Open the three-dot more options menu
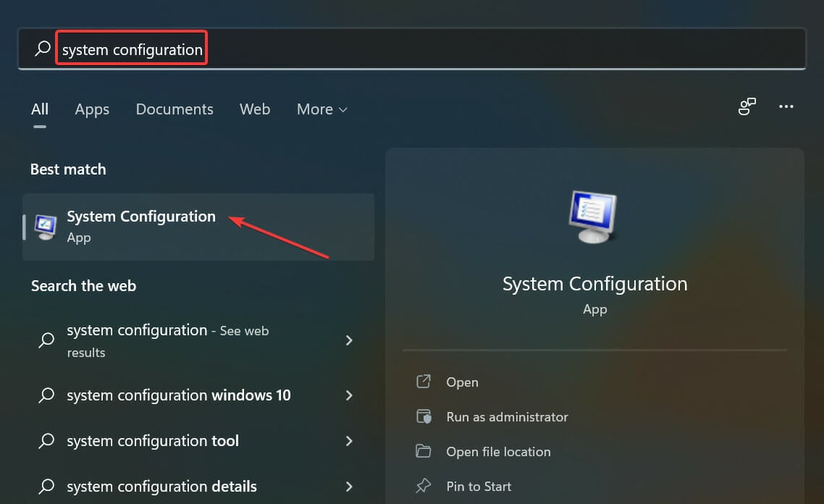Screen dimensions: 824x504 [x=786, y=107]
